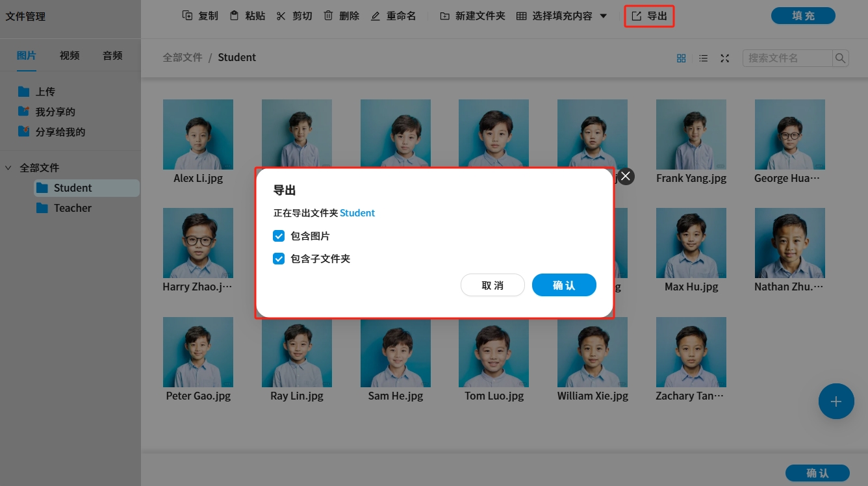Screen dimensions: 868x486
Task: Select the Alex Li.jpg thumbnail
Action: point(198,134)
